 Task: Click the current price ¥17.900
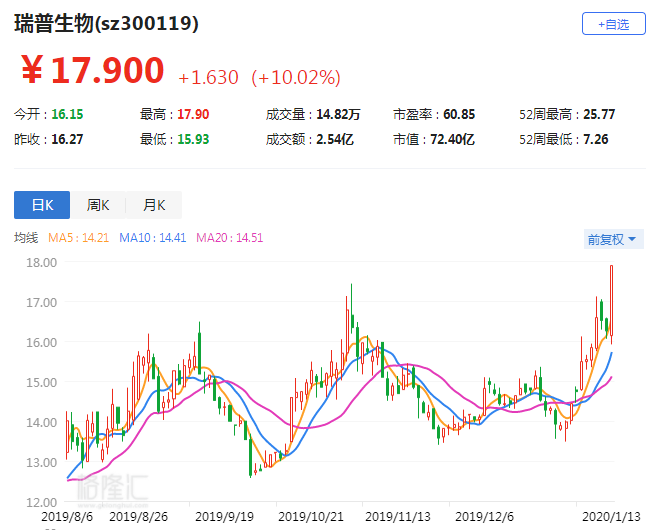coord(92,70)
